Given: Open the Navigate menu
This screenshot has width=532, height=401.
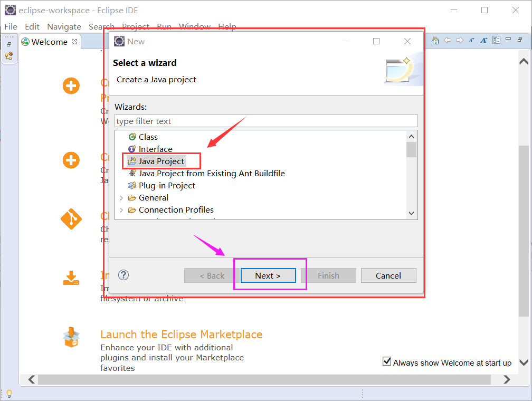Looking at the screenshot, I should pyautogui.click(x=64, y=26).
